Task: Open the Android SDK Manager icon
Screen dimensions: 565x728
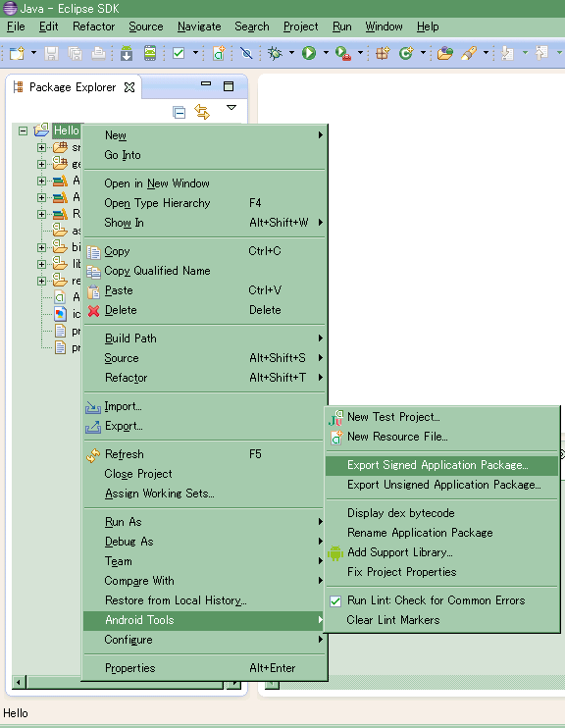Action: point(127,53)
